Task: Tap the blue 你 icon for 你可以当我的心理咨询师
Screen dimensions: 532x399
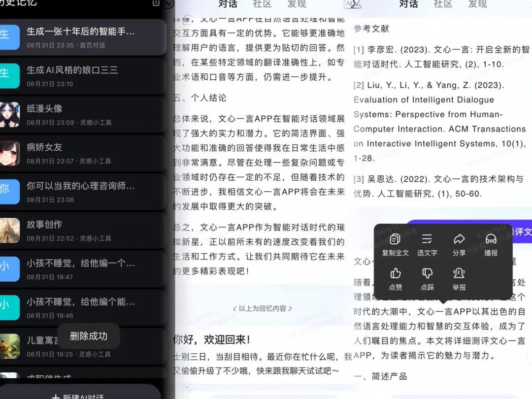Action: click(x=9, y=192)
